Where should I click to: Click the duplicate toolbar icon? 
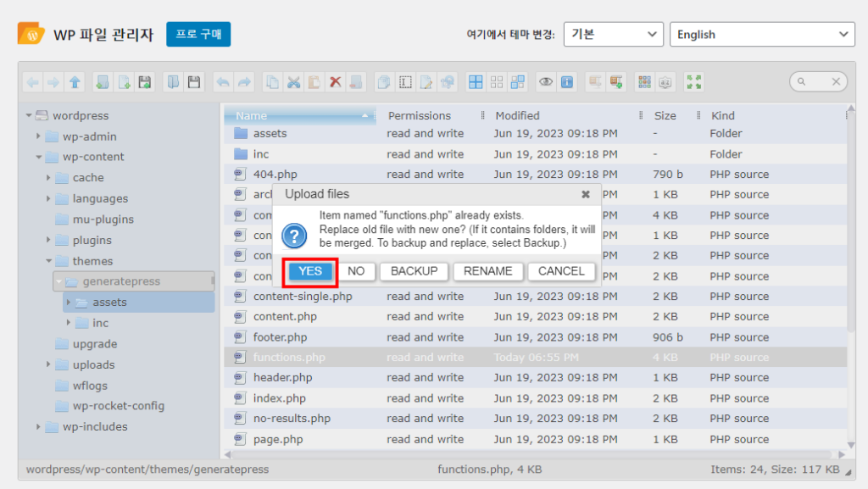(384, 82)
